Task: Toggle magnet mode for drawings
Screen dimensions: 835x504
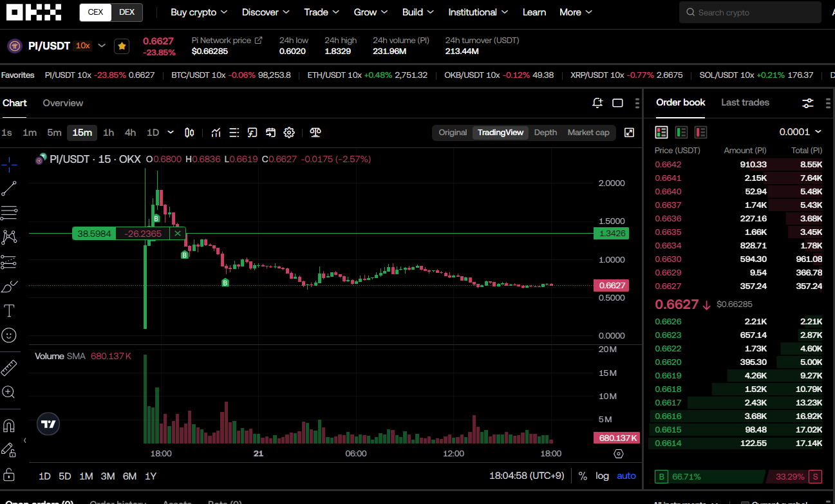Action: (x=9, y=425)
